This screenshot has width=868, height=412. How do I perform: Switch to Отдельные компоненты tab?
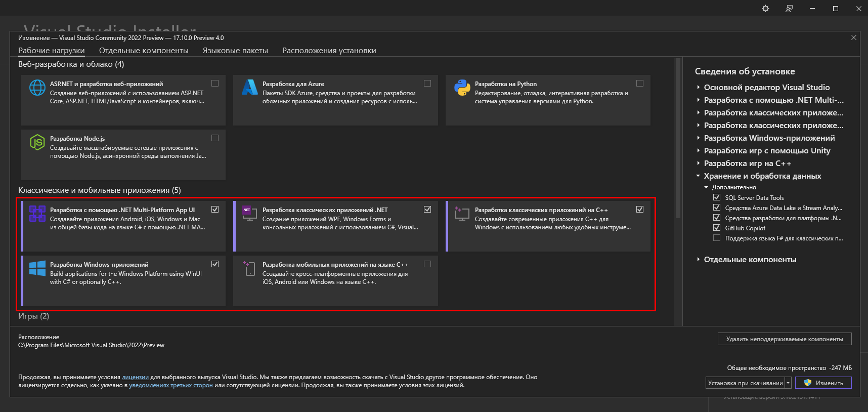[144, 51]
